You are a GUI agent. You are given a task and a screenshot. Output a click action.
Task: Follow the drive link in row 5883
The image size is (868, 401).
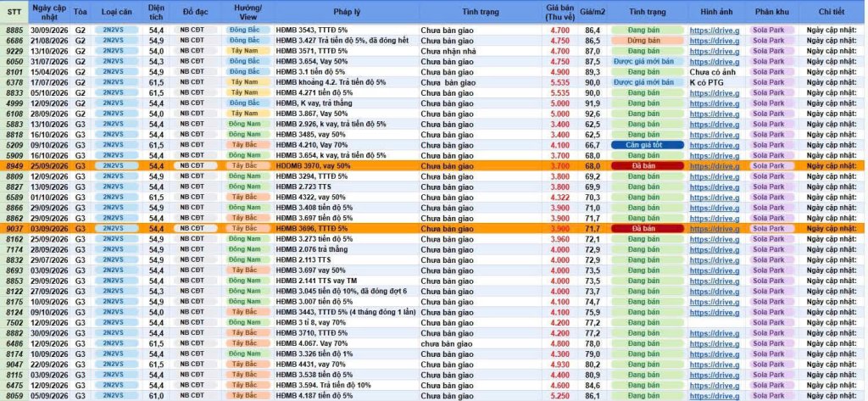(714, 125)
